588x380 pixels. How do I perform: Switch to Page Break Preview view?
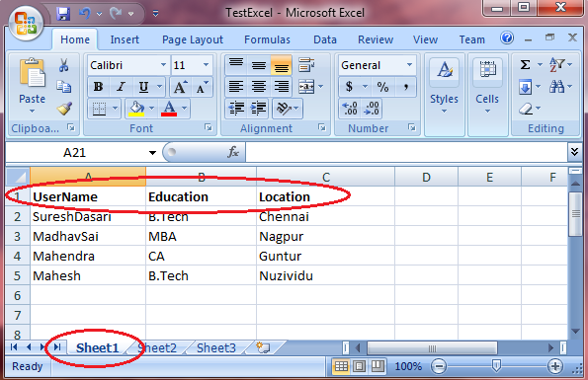(x=378, y=366)
